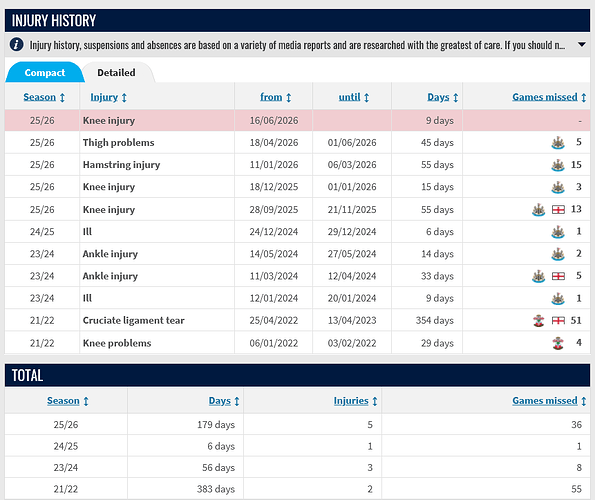The height and width of the screenshot is (500, 595).
Task: Click the Newcastle crest in Hamstring injury row
Action: click(558, 165)
